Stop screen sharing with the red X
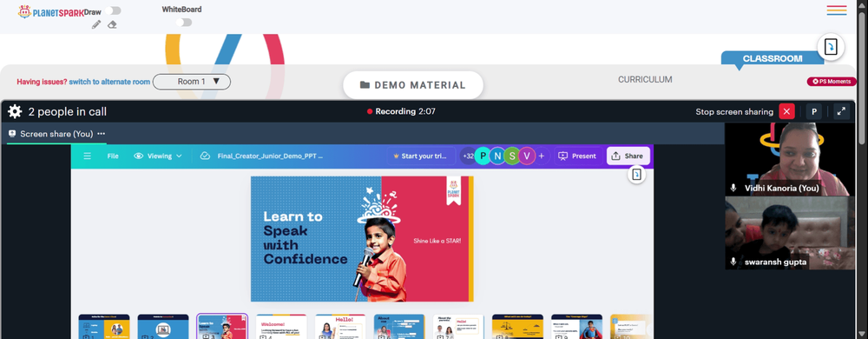 click(786, 111)
